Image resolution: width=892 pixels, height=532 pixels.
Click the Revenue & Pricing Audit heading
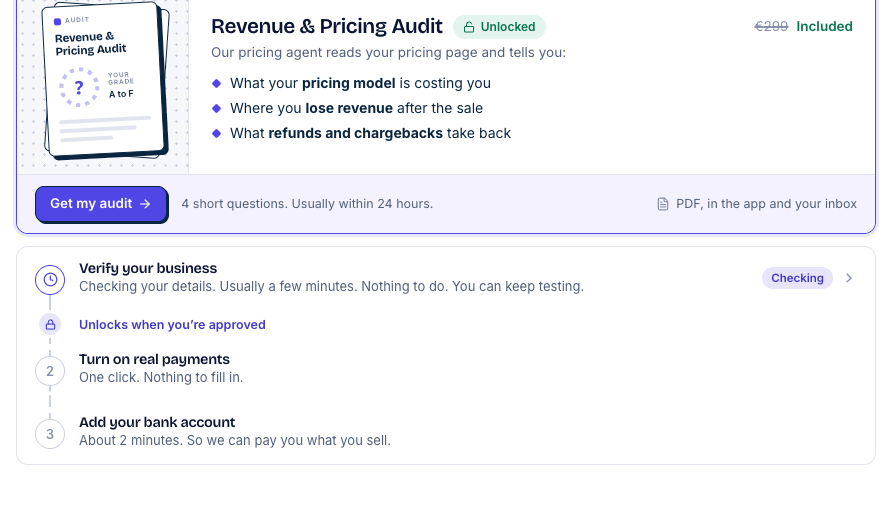tap(327, 26)
